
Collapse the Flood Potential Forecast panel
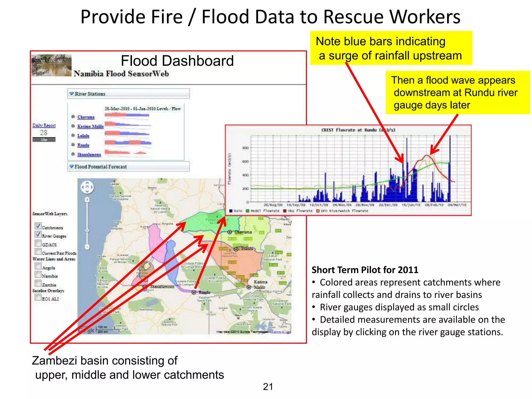click(x=71, y=167)
